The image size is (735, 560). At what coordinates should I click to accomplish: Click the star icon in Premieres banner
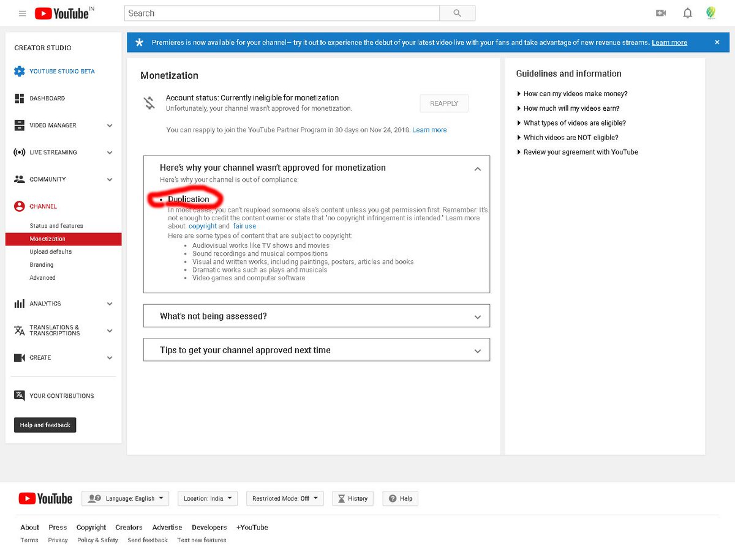pyautogui.click(x=140, y=42)
